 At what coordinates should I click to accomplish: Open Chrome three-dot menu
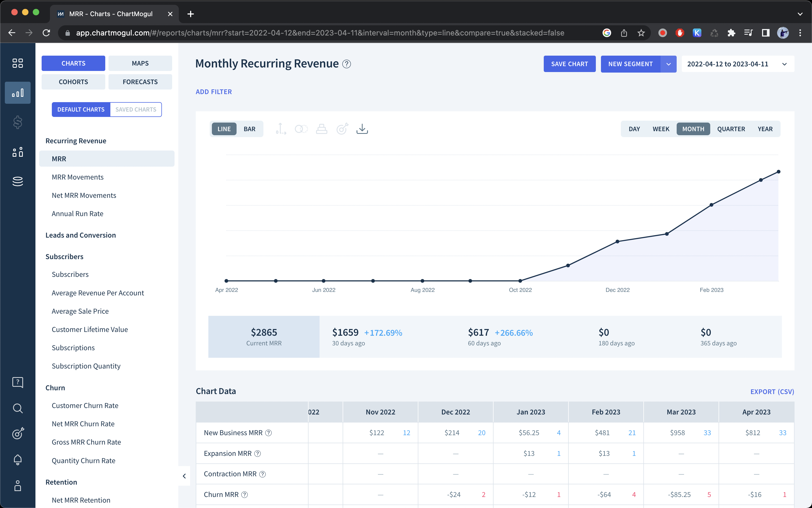click(800, 33)
